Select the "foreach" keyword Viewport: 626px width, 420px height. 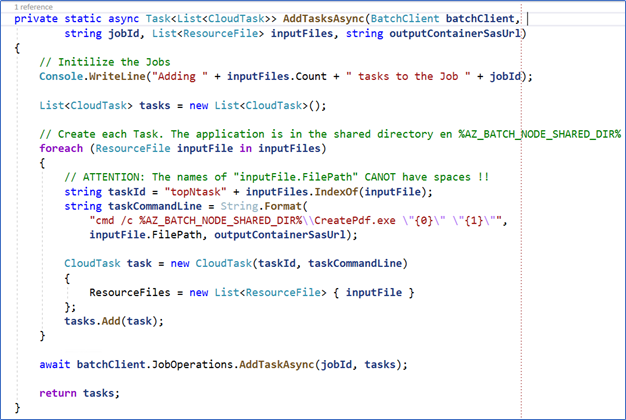61,149
